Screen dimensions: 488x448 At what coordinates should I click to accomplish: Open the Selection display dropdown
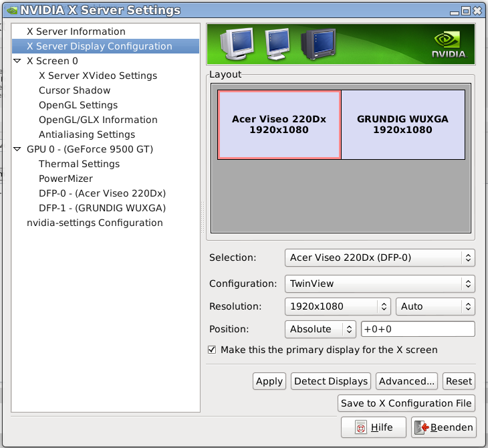click(x=379, y=257)
